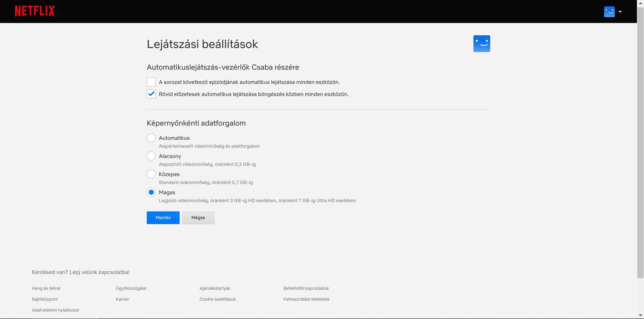Click Felhasználási feltételek link

(x=306, y=299)
